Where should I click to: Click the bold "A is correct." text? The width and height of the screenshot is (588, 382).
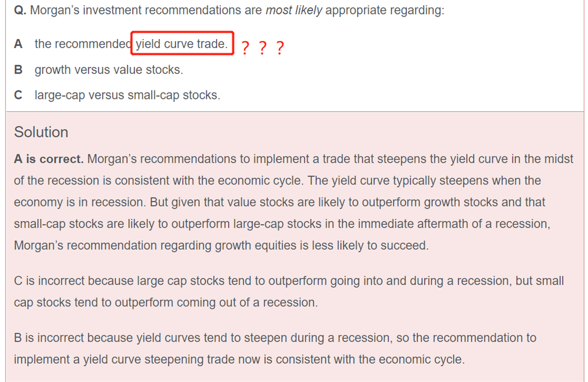pyautogui.click(x=49, y=159)
